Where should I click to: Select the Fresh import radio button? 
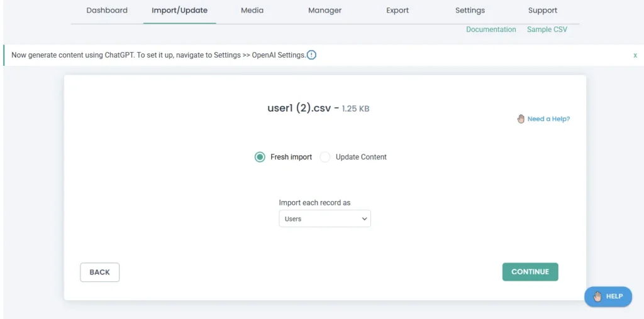tap(260, 157)
